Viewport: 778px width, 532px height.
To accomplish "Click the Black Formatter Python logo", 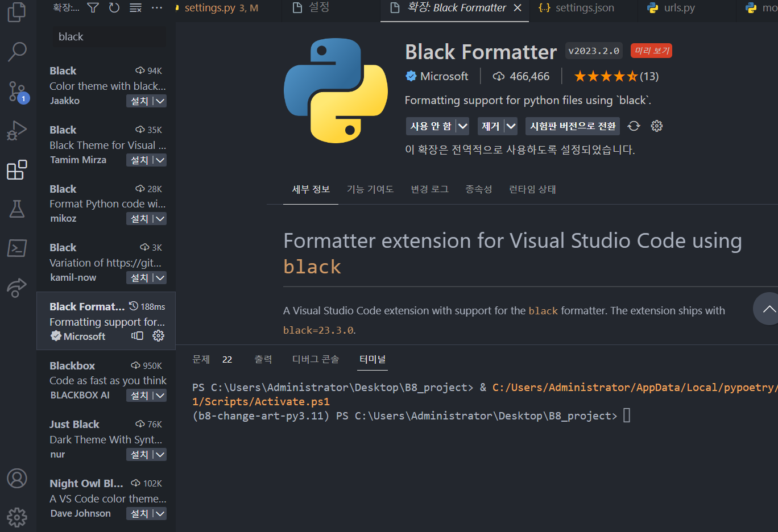I will tap(336, 90).
